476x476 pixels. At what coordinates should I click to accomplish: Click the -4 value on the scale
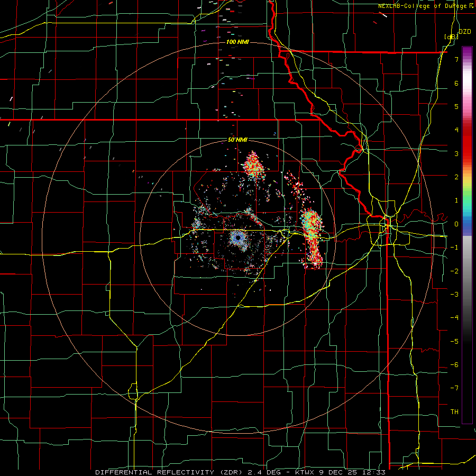[454, 317]
